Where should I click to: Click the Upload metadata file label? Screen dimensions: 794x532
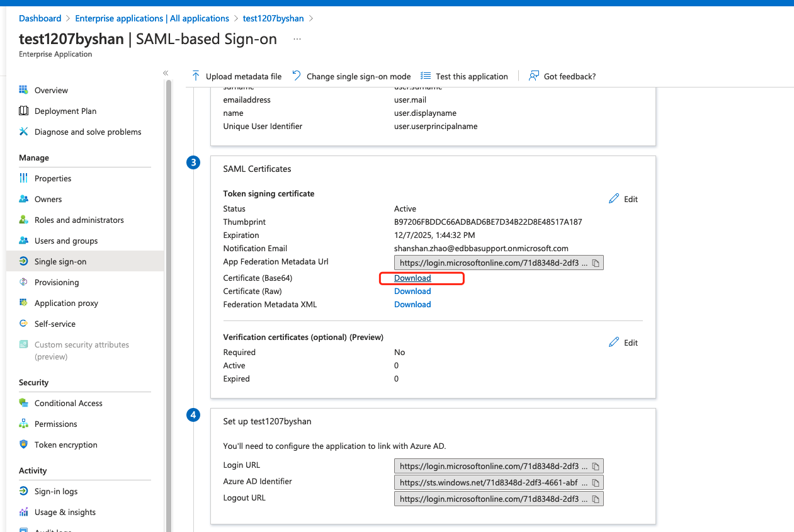coord(244,76)
